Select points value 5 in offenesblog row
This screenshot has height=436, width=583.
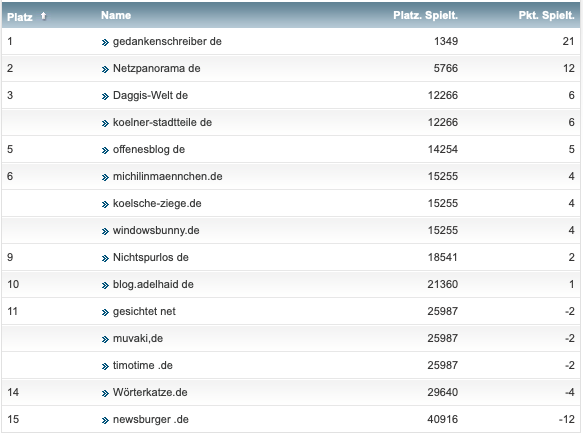point(571,149)
